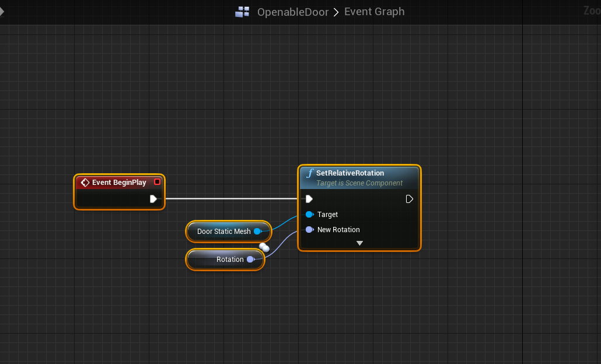Image resolution: width=601 pixels, height=364 pixels.
Task: Select the Door Static Mesh variable node
Action: click(x=223, y=232)
